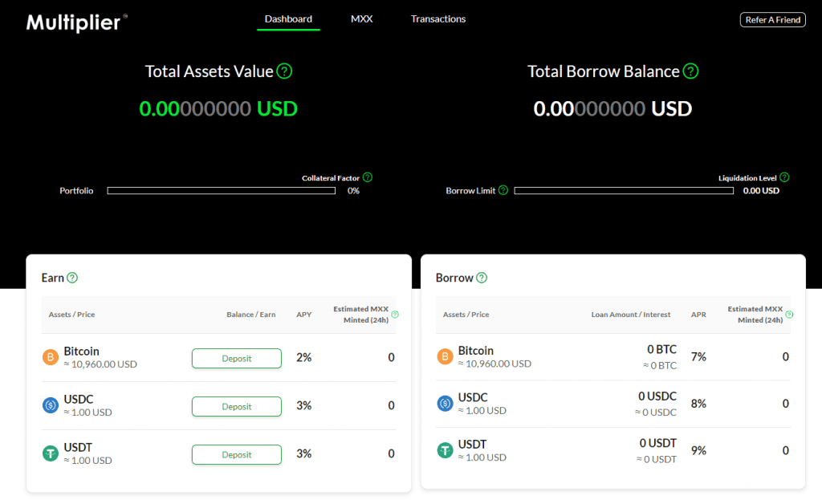
Task: Click the 2% APY for Bitcoin
Action: [304, 357]
